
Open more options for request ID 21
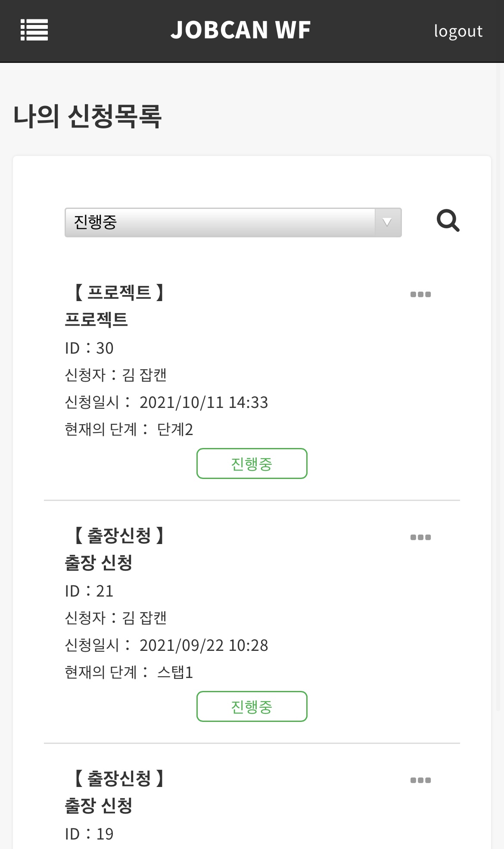click(x=420, y=538)
